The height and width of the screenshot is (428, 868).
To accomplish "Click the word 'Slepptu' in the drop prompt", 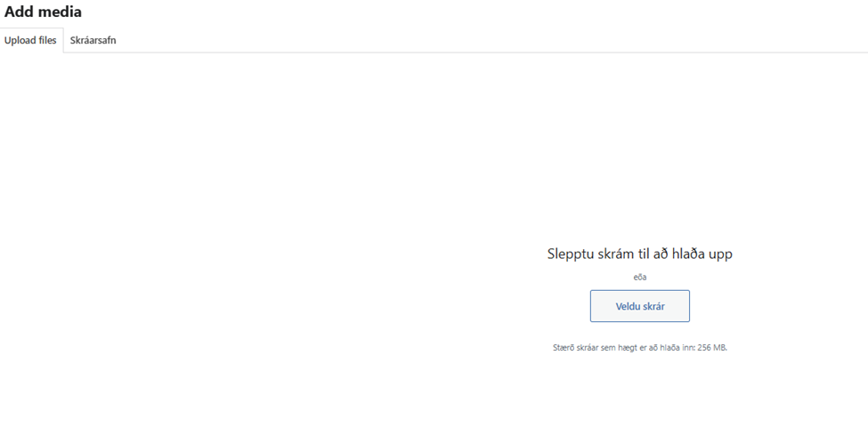I will [572, 254].
